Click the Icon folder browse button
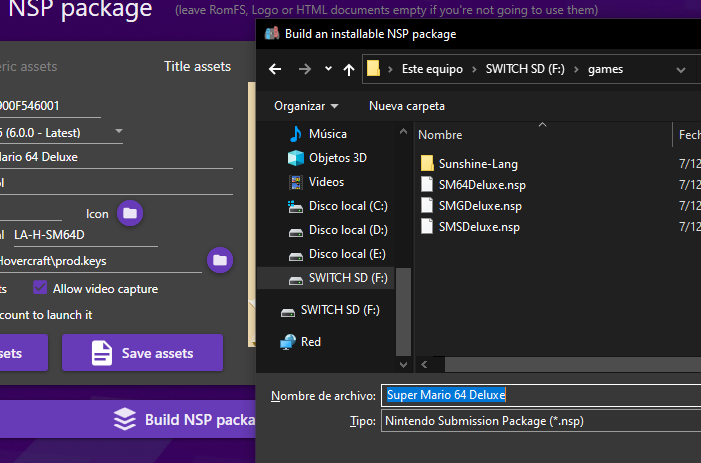701x463 pixels. (x=130, y=213)
